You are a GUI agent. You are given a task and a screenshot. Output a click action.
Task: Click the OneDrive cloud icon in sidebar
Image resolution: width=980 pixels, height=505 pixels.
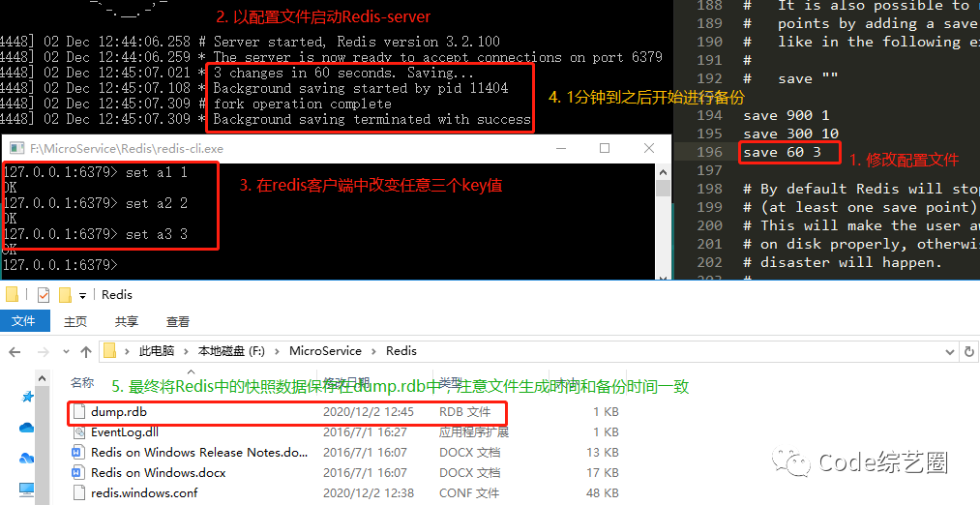[26, 427]
